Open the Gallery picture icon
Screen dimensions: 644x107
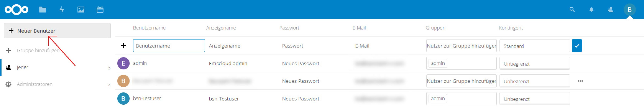(x=81, y=10)
